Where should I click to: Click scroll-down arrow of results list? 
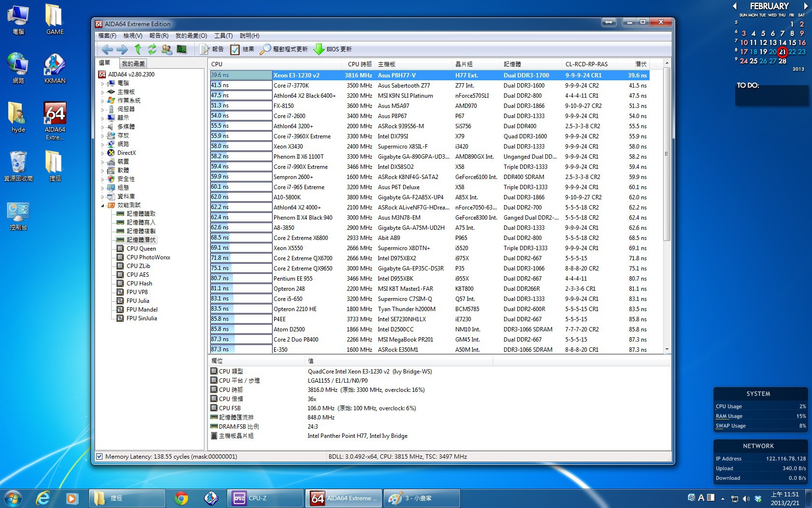point(667,349)
